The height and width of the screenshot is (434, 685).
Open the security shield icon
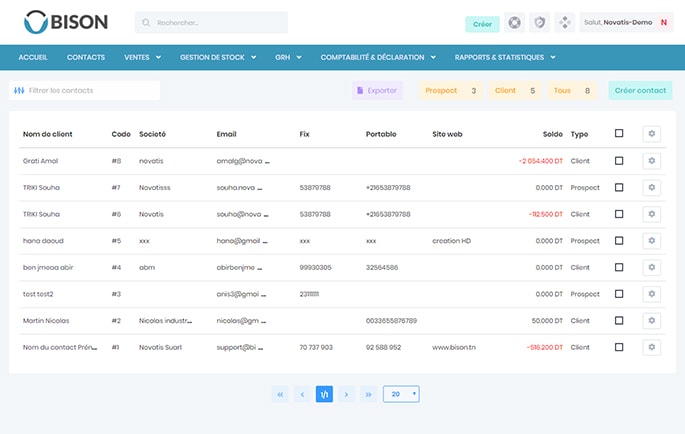[x=540, y=22]
